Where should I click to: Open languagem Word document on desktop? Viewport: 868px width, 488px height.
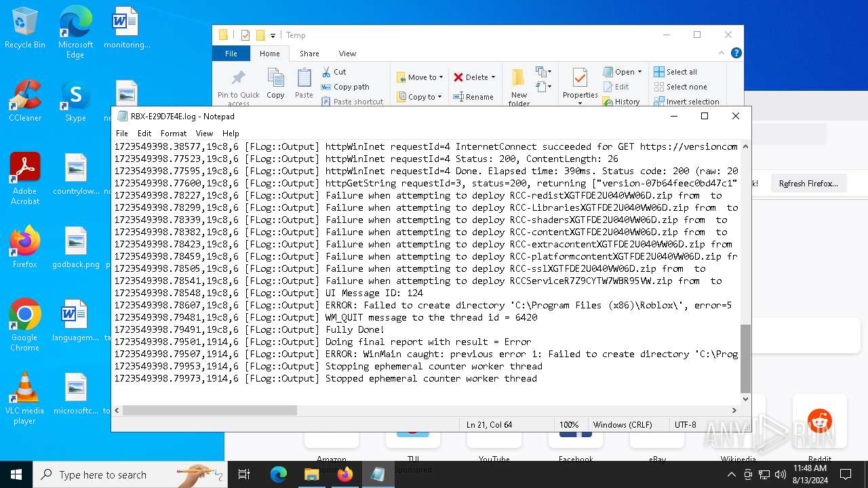tap(75, 321)
